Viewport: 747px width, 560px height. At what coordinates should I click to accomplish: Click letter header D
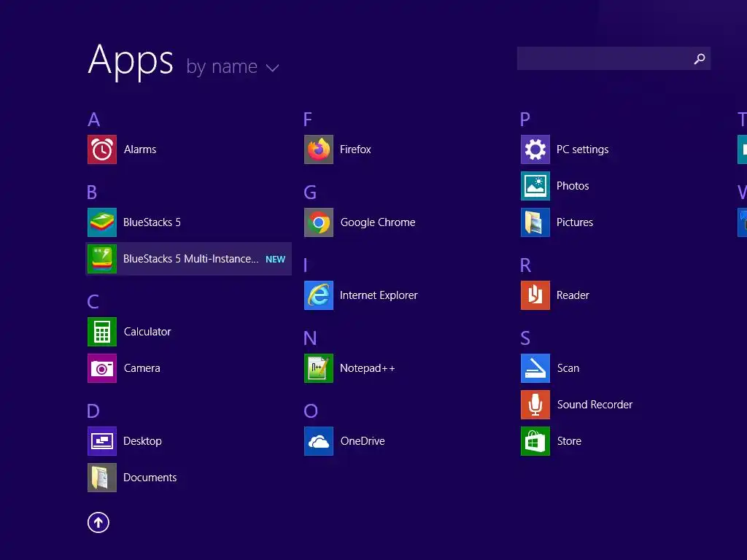click(93, 411)
